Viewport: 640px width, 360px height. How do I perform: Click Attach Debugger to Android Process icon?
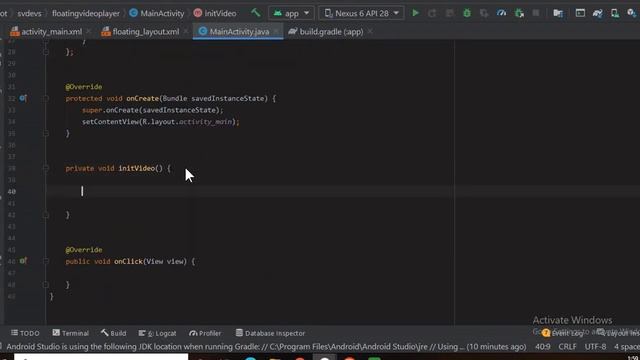click(519, 13)
